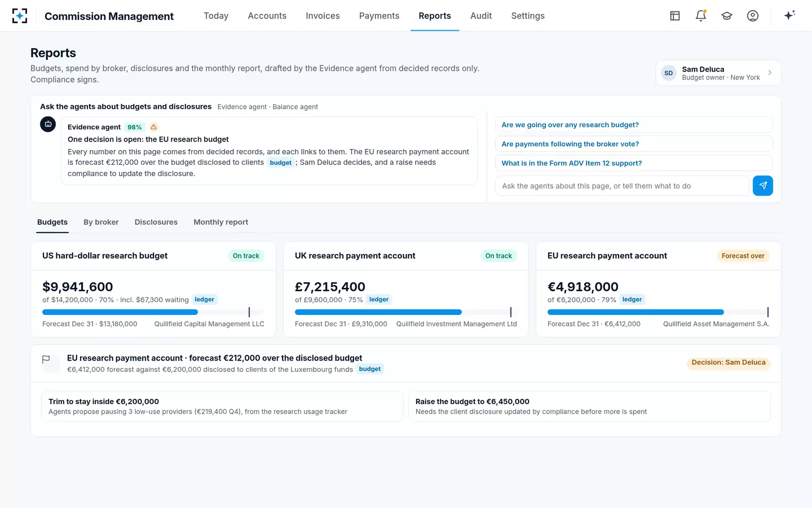Ask 'What is in the Form ADV Item 12 support?'
This screenshot has height=508, width=812.
point(634,163)
